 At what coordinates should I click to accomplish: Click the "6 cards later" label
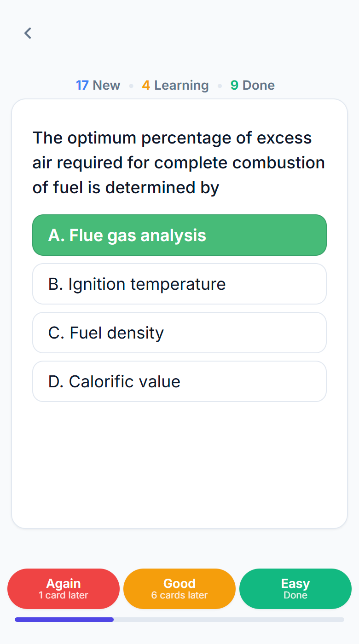click(x=179, y=595)
